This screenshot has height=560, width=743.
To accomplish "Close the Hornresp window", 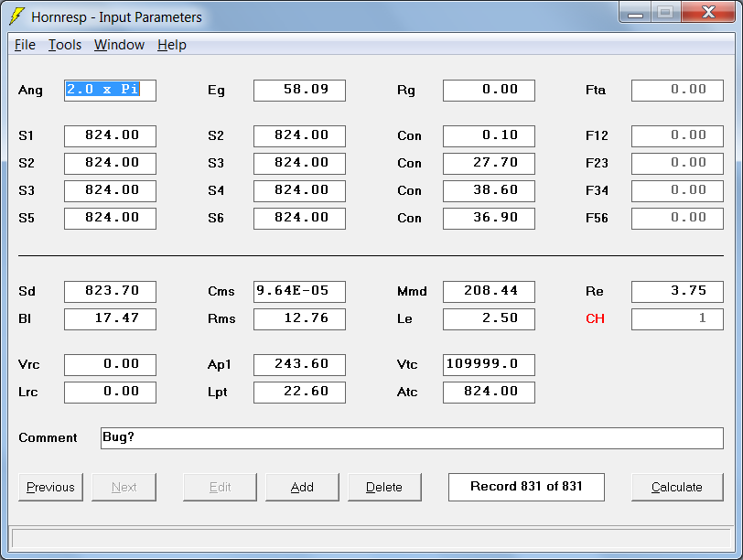I will (709, 13).
